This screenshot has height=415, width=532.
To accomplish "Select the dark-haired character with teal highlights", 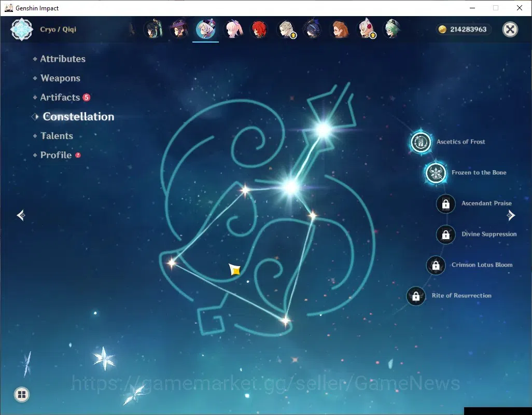I will [153, 29].
